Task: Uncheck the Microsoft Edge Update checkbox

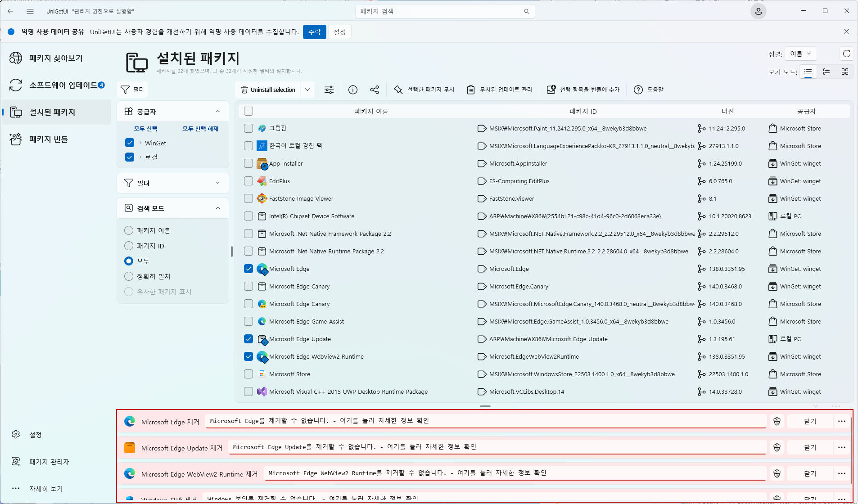Action: pos(248,339)
